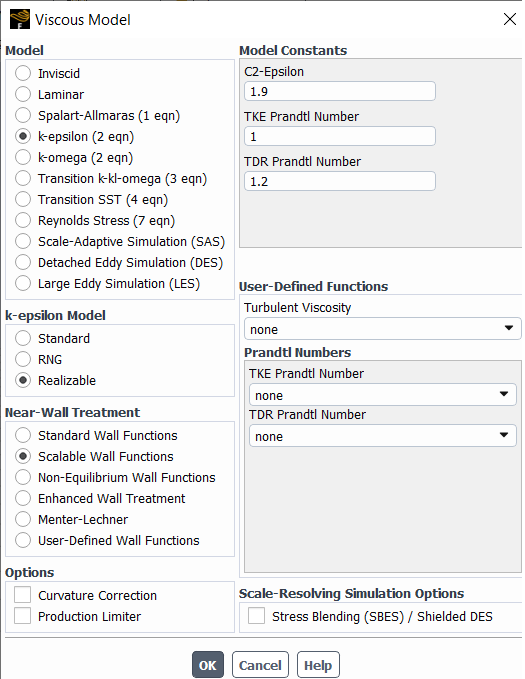Select k-omega (2 eqn) model

pos(74,158)
